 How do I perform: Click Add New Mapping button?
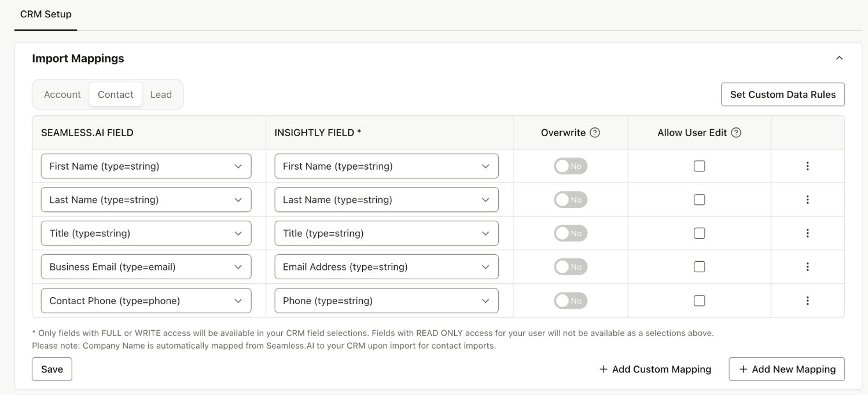(787, 369)
